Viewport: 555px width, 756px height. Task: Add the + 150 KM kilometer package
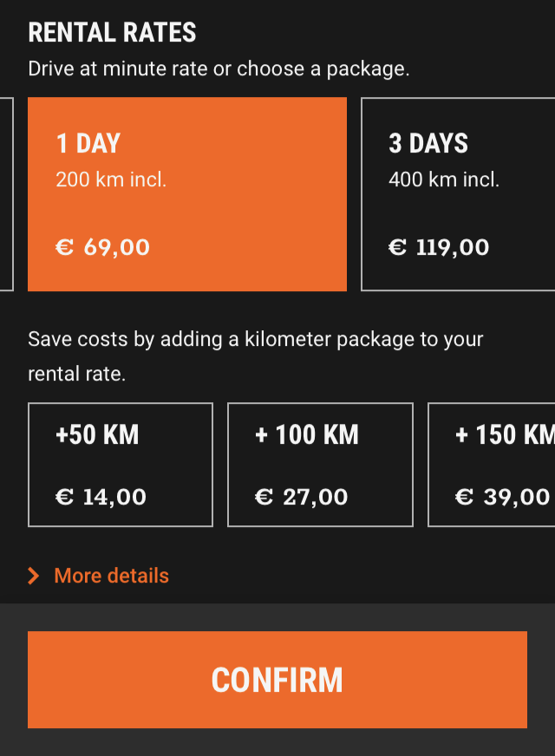[x=492, y=465]
